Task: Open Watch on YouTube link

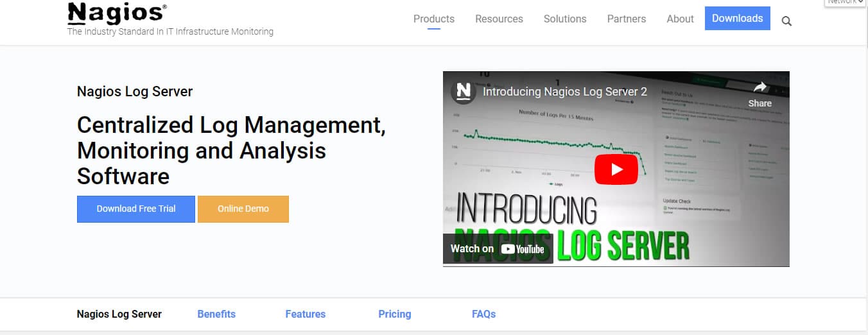Action: coord(498,248)
